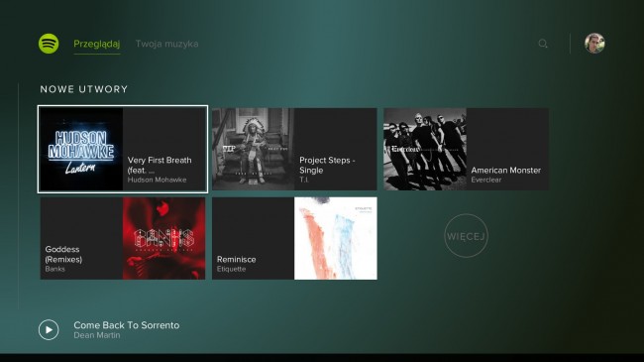This screenshot has height=362, width=644.
Task: Select Goddess (Remixes) title
Action: 63,254
